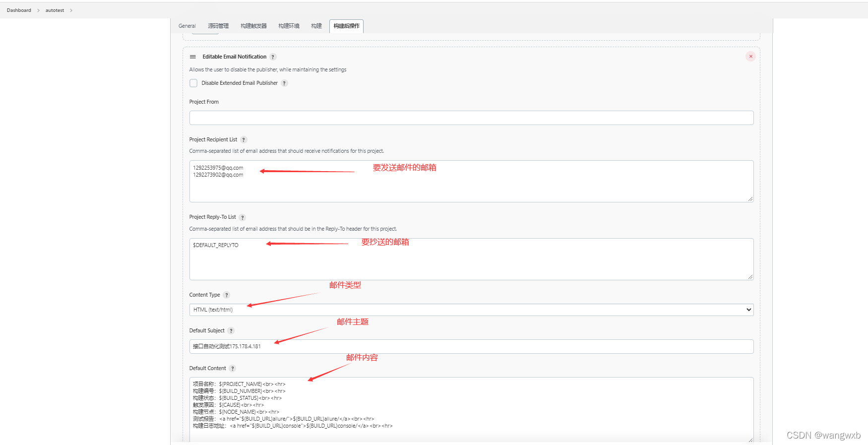
Task: Click the allure report link line in content
Action: pos(284,419)
